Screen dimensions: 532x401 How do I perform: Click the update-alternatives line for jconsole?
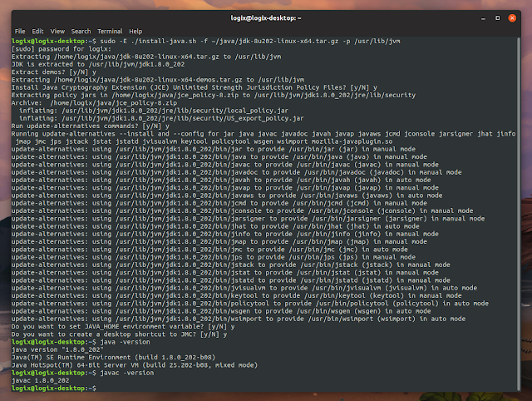pyautogui.click(x=242, y=210)
